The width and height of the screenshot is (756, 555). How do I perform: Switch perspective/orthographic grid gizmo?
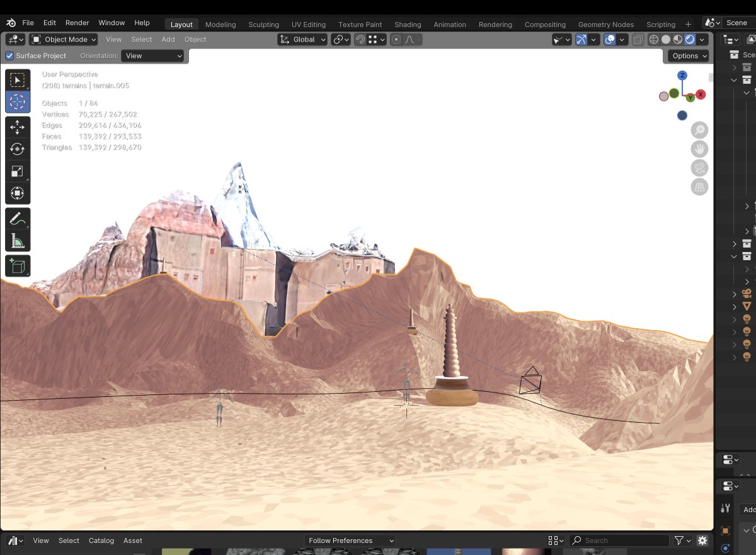[x=699, y=187]
